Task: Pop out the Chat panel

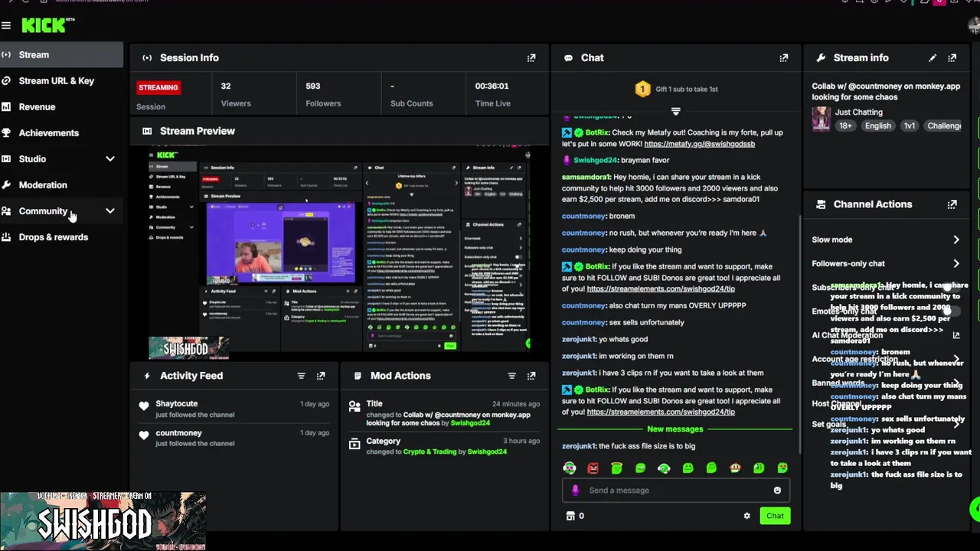Action: 784,58
